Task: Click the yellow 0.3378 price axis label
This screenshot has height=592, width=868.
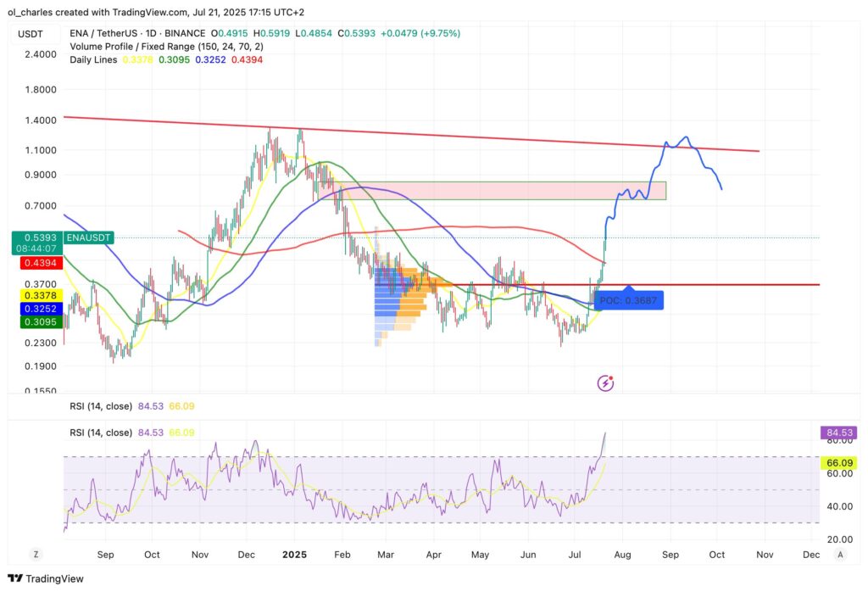Action: (x=33, y=295)
